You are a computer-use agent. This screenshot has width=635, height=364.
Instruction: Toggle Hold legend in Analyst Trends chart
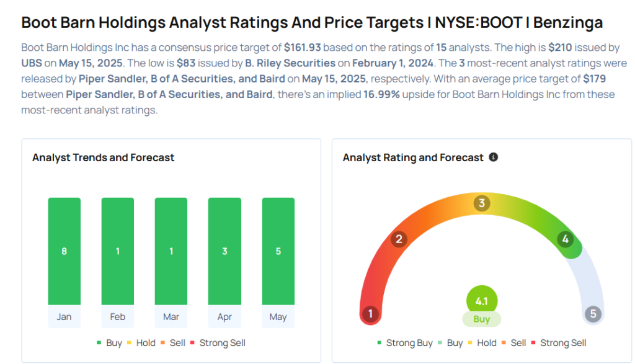141,343
